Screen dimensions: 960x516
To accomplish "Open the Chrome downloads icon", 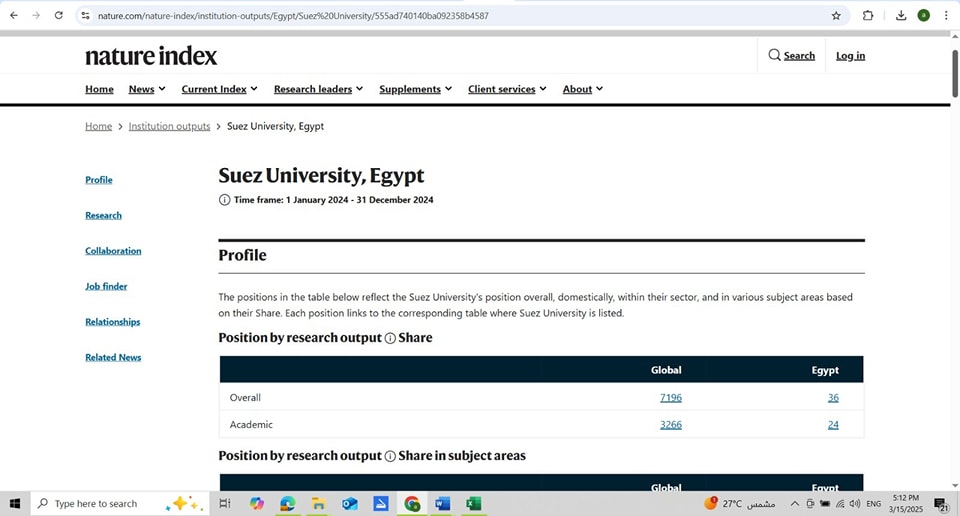I will point(901,16).
